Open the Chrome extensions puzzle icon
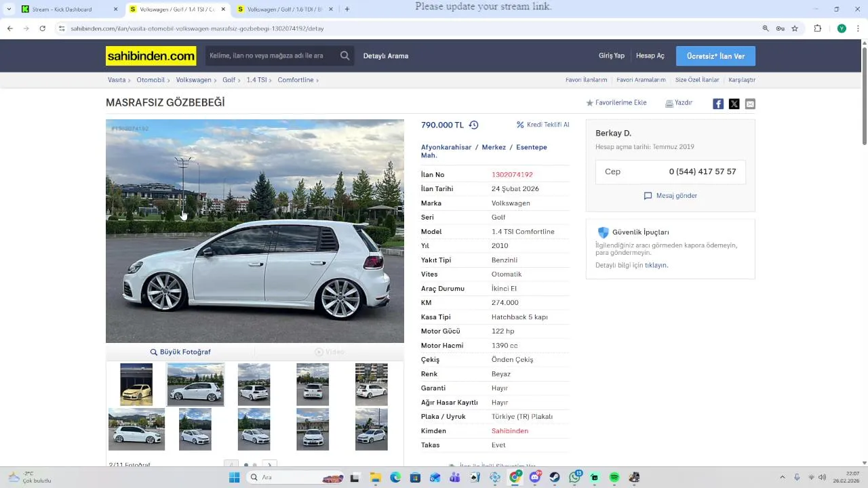 [x=817, y=28]
